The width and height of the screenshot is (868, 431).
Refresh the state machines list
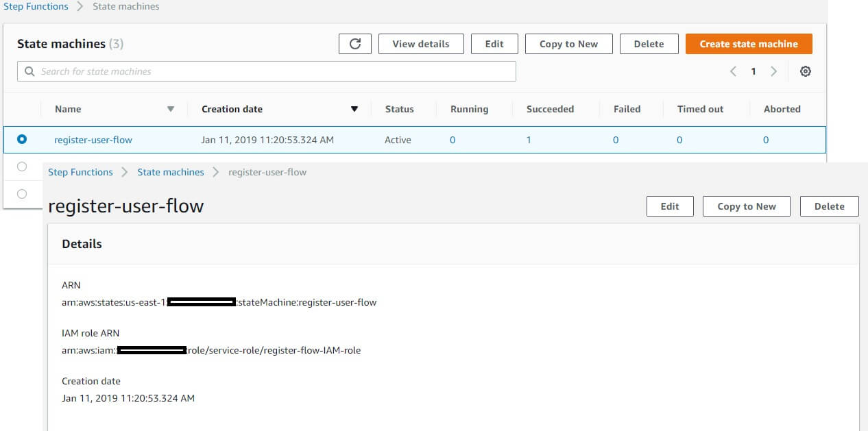355,44
